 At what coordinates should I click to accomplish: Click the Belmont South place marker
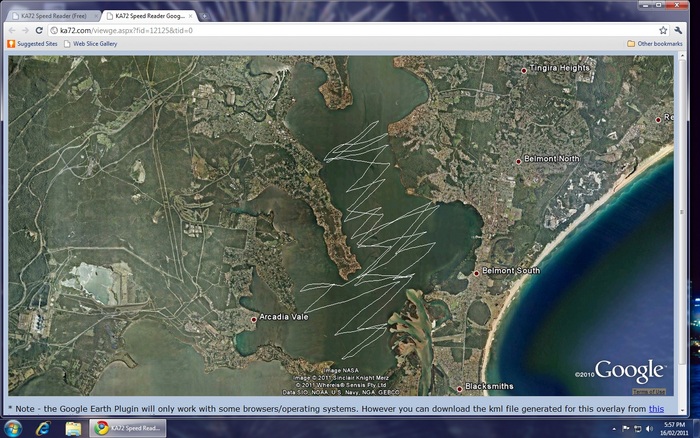tap(476, 273)
